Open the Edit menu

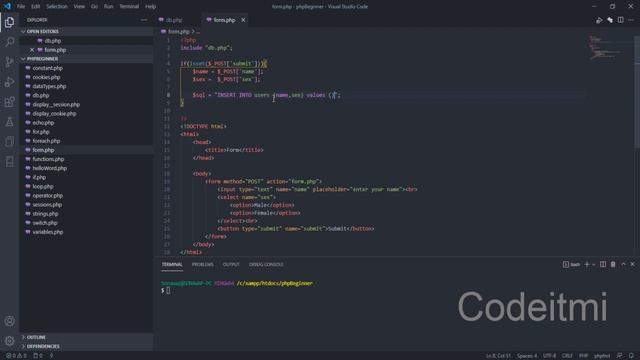coord(36,7)
